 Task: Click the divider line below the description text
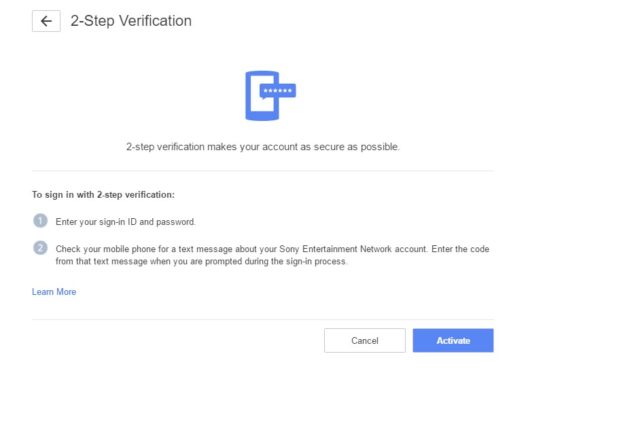pyautogui.click(x=262, y=171)
